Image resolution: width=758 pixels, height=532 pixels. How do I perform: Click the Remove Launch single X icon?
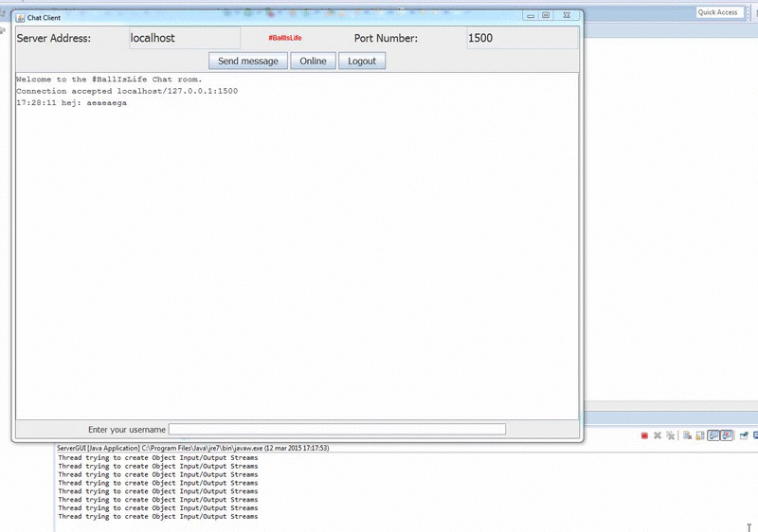click(658, 435)
